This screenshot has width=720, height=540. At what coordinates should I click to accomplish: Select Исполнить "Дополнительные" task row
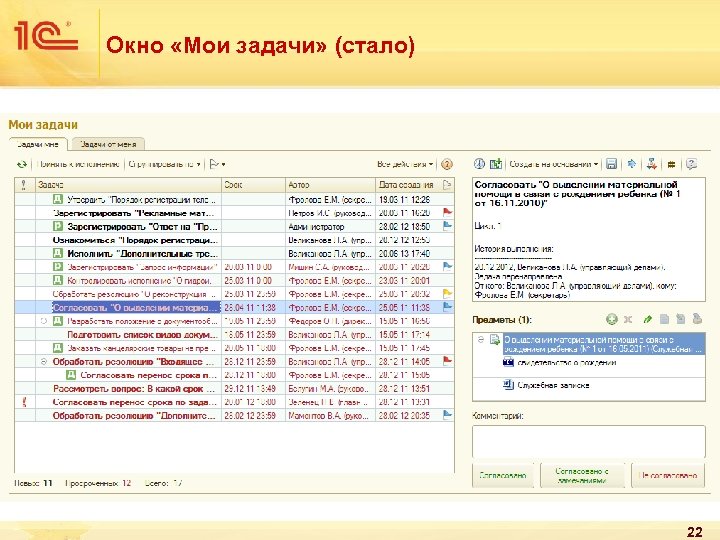[234, 253]
